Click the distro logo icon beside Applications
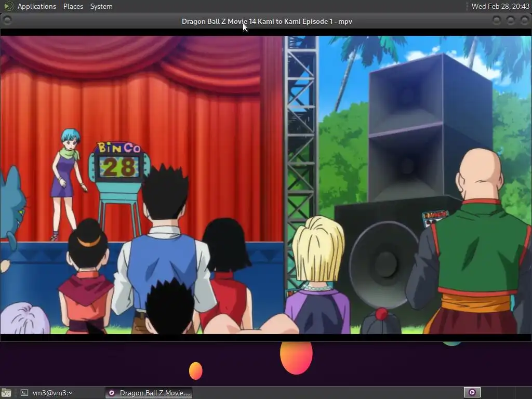The width and height of the screenshot is (532, 399). click(8, 6)
